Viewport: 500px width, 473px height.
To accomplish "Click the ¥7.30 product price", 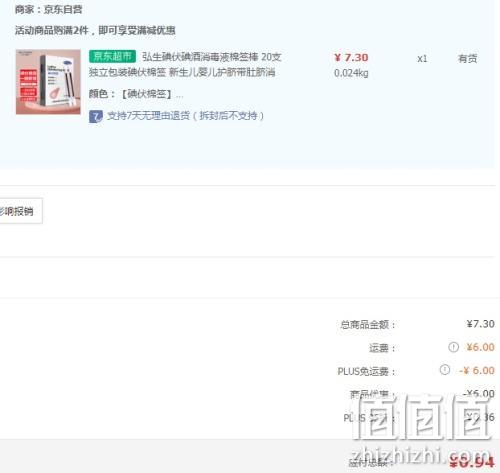I will coord(351,57).
